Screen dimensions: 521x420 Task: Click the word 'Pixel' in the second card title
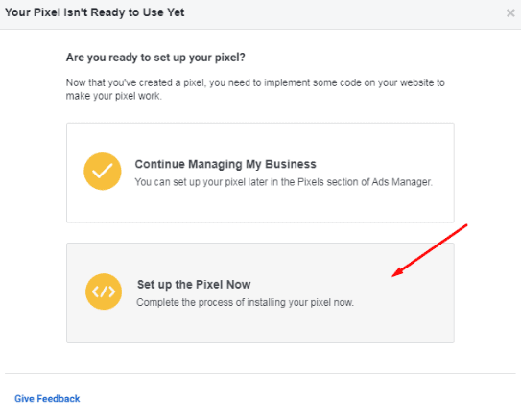click(209, 285)
